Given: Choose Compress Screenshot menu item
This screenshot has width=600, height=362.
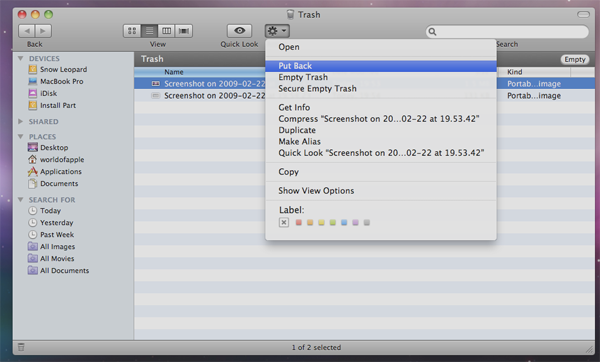Looking at the screenshot, I should pyautogui.click(x=381, y=119).
